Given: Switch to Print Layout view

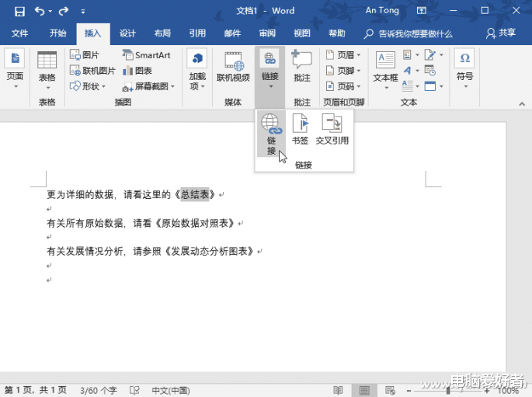Looking at the screenshot, I should tap(364, 391).
